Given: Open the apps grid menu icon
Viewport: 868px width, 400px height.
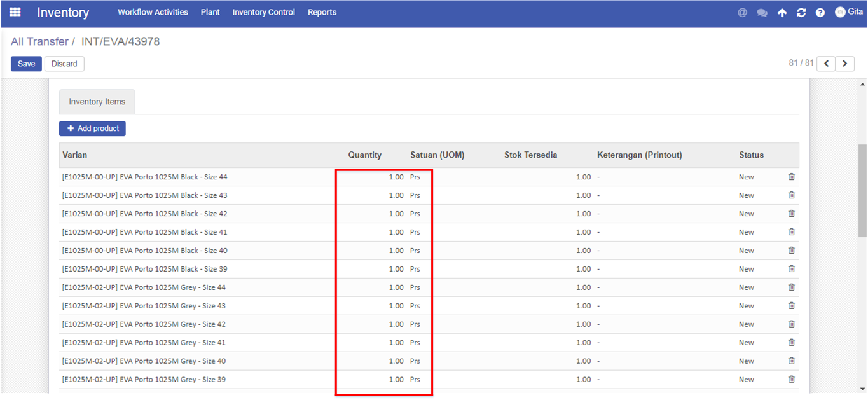Looking at the screenshot, I should tap(15, 12).
